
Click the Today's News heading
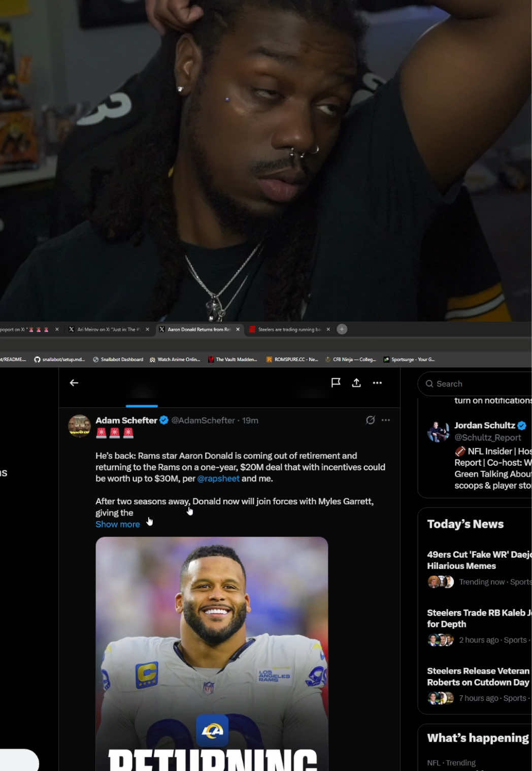[x=465, y=524]
